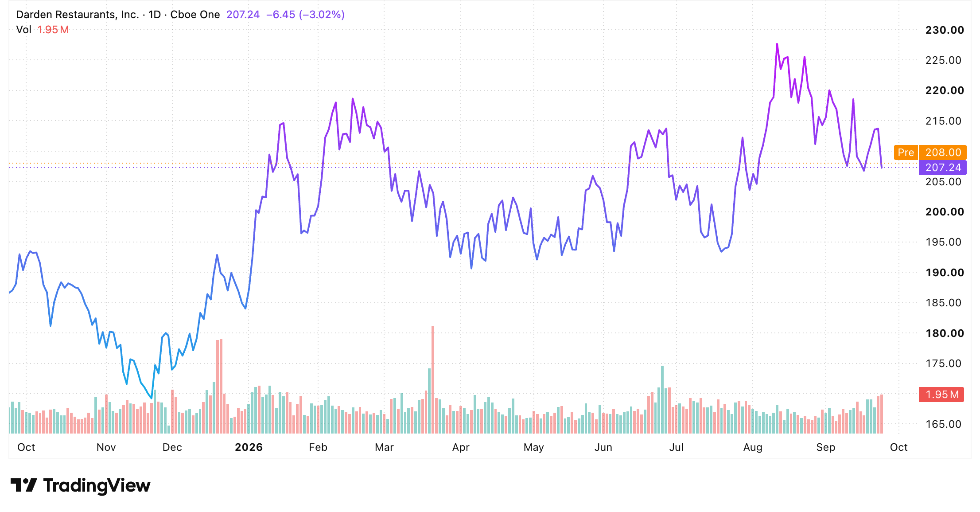Click the 2026 year label on time axis
This screenshot has width=980, height=512.
(249, 447)
